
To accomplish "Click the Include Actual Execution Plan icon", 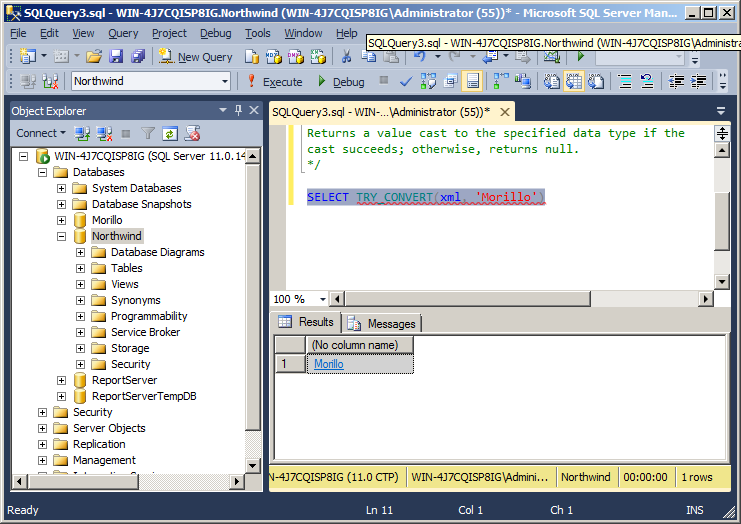I will tap(501, 81).
